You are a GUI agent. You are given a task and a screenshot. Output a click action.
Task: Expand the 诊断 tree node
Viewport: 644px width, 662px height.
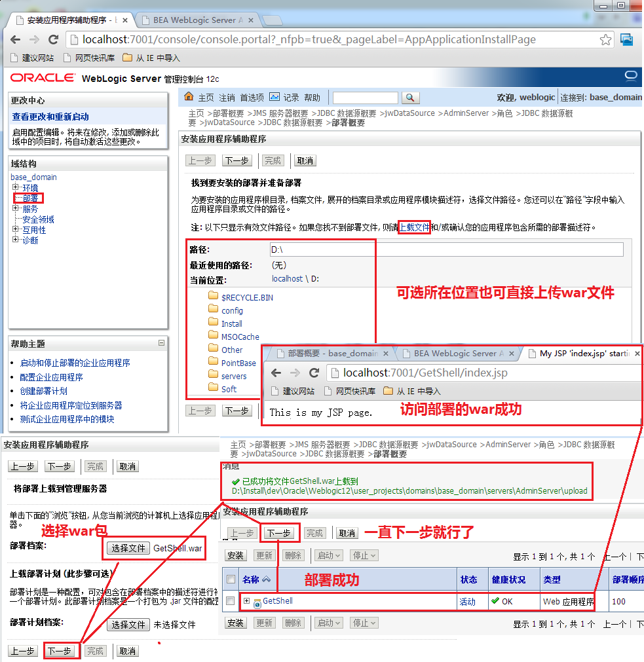click(16, 240)
